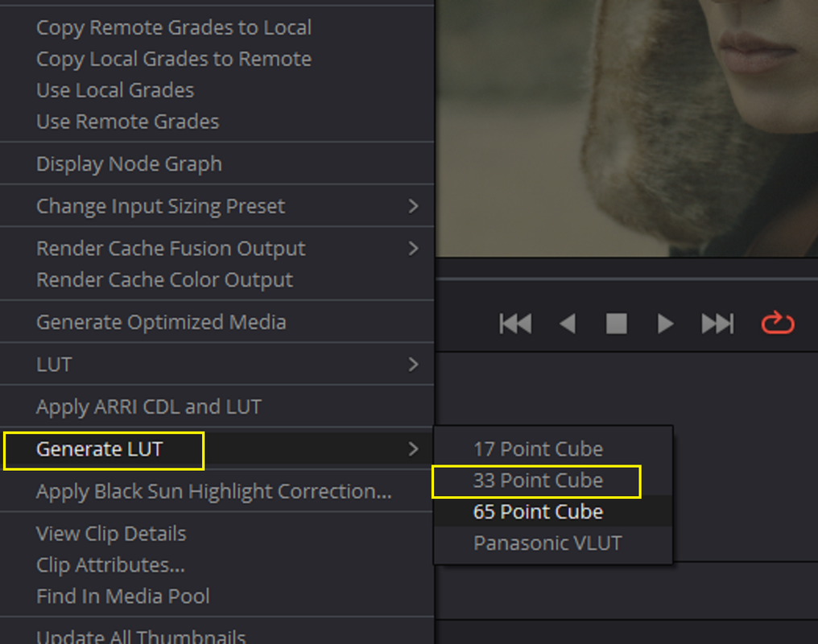The width and height of the screenshot is (818, 644).
Task: Open Clip Attributes dialog
Action: click(110, 565)
